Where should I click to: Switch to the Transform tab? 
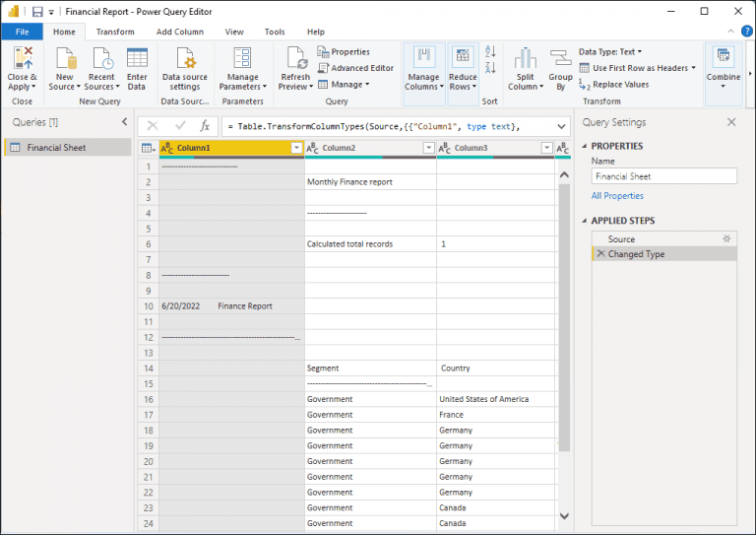pos(115,32)
